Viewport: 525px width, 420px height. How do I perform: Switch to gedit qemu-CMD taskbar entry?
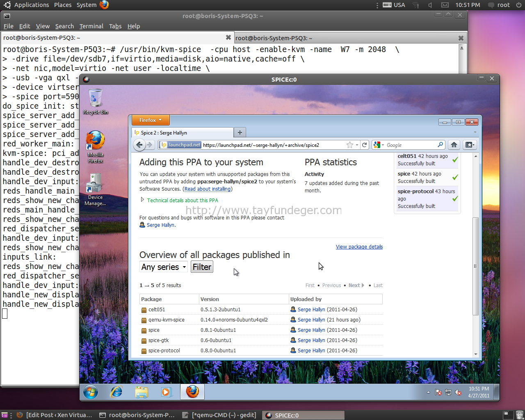219,415
